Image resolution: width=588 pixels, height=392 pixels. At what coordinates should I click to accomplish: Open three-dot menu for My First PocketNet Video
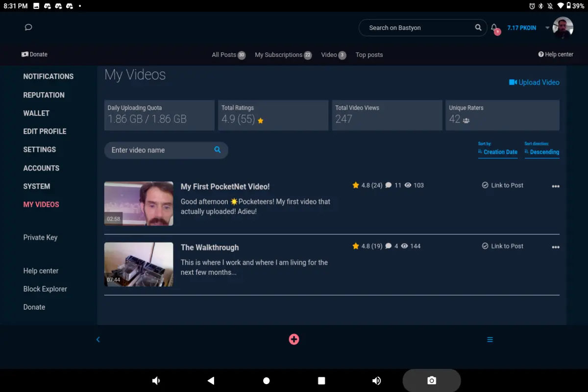(556, 186)
